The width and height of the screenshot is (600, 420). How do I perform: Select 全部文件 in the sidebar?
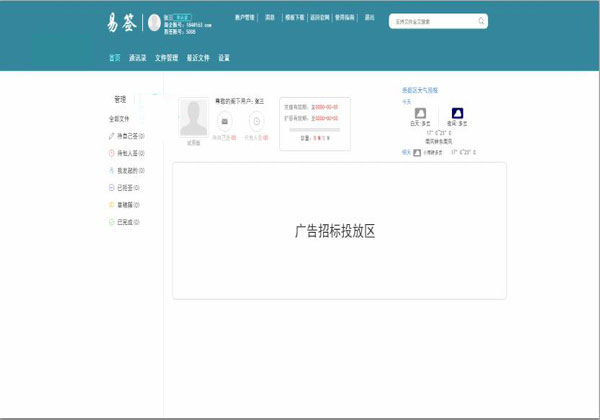(119, 119)
